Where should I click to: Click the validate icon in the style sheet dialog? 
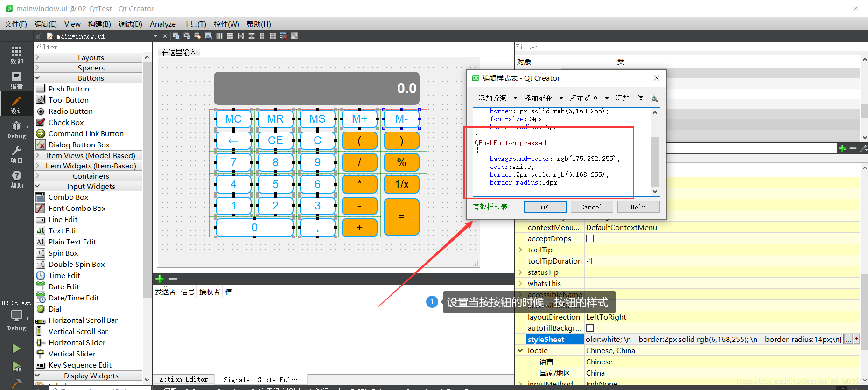tap(654, 98)
